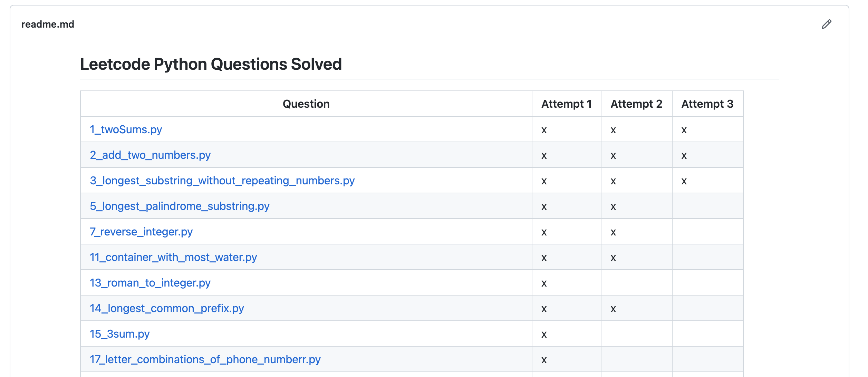Click the pencil edit readme icon

tap(826, 24)
